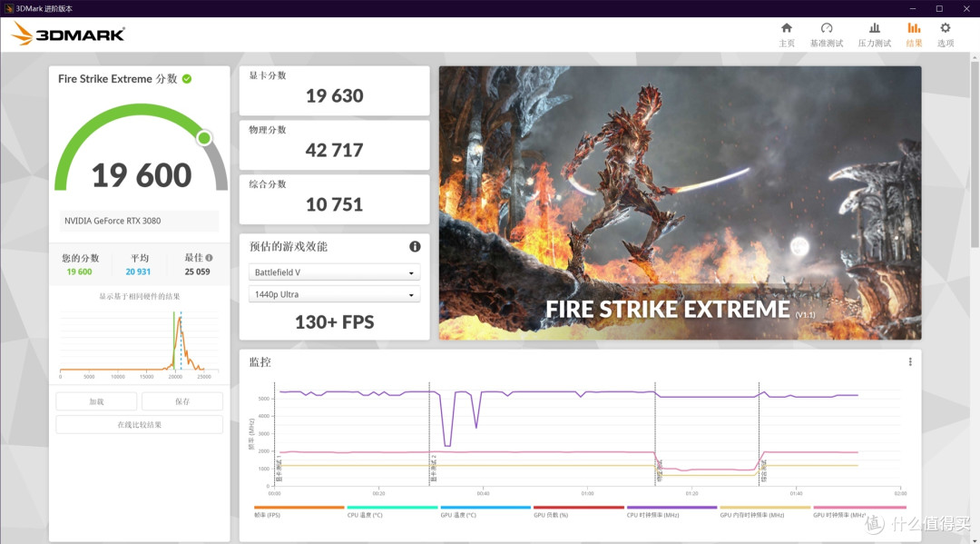Open monitoring panel three-dot menu
The height and width of the screenshot is (544, 980).
(x=910, y=361)
